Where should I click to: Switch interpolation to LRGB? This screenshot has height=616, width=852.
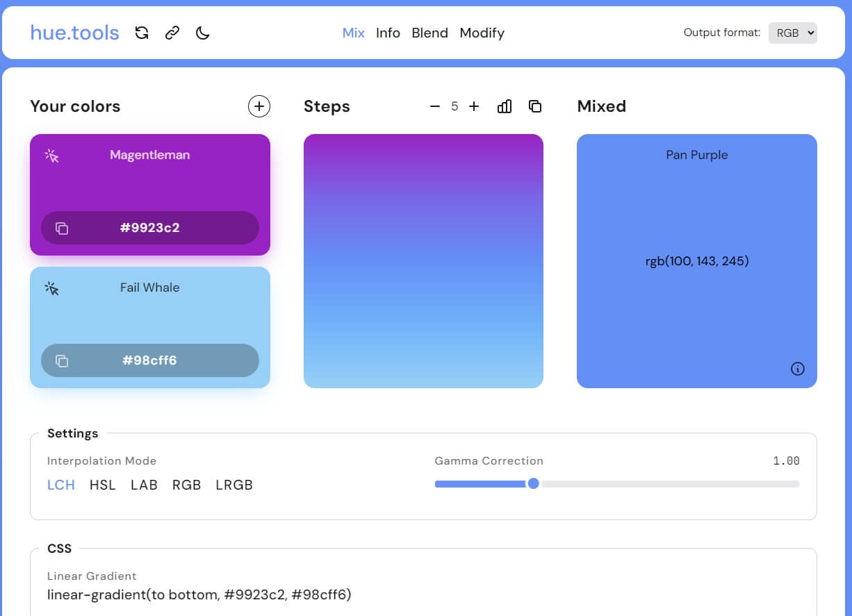point(234,485)
